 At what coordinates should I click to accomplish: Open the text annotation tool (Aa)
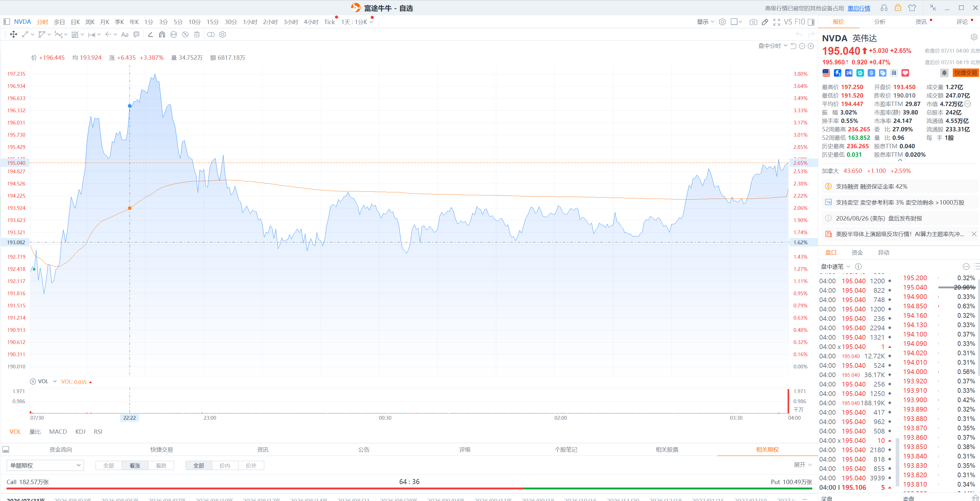pos(125,35)
